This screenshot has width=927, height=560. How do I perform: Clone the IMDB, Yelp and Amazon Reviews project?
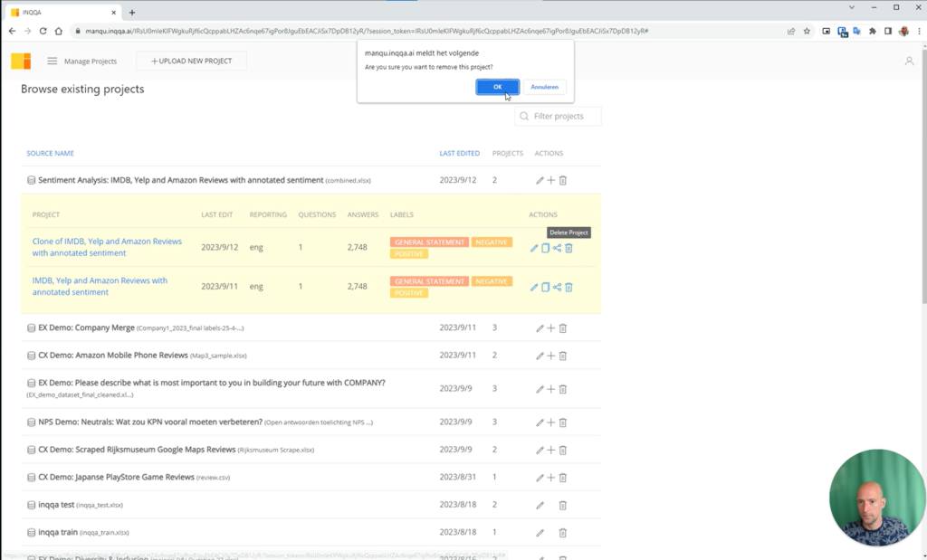[546, 287]
